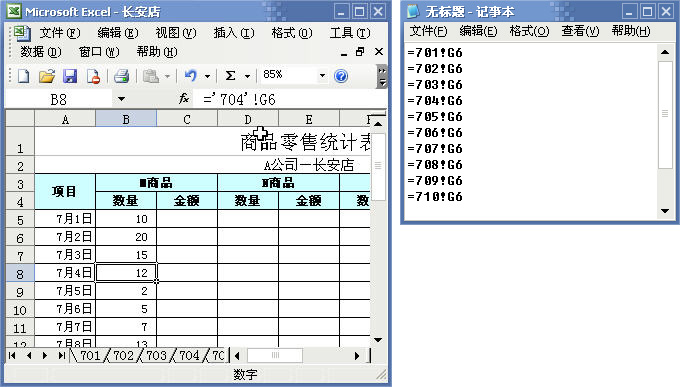
Task: Click the Permission icon next to Save
Action: [x=93, y=76]
